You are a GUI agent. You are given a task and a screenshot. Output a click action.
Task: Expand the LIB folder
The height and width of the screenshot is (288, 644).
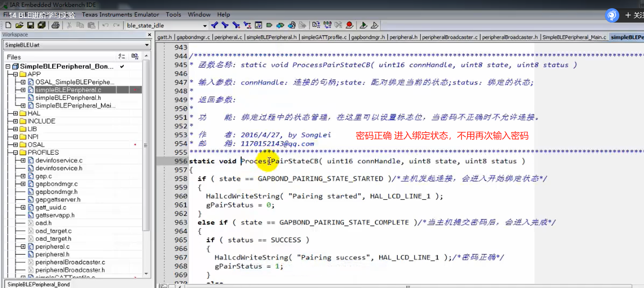pyautogui.click(x=15, y=129)
